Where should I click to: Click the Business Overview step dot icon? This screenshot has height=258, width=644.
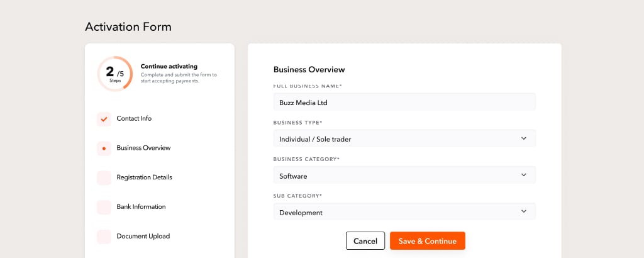(x=104, y=149)
